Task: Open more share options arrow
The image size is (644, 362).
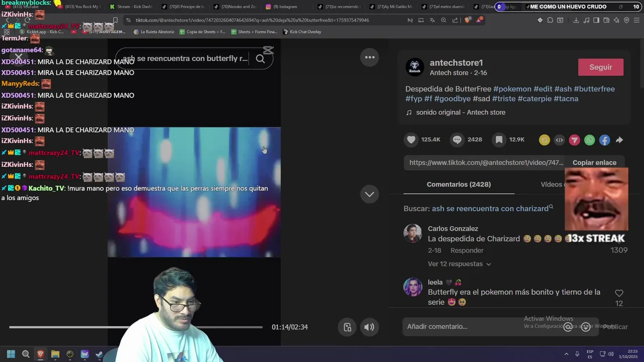Action: pyautogui.click(x=619, y=140)
